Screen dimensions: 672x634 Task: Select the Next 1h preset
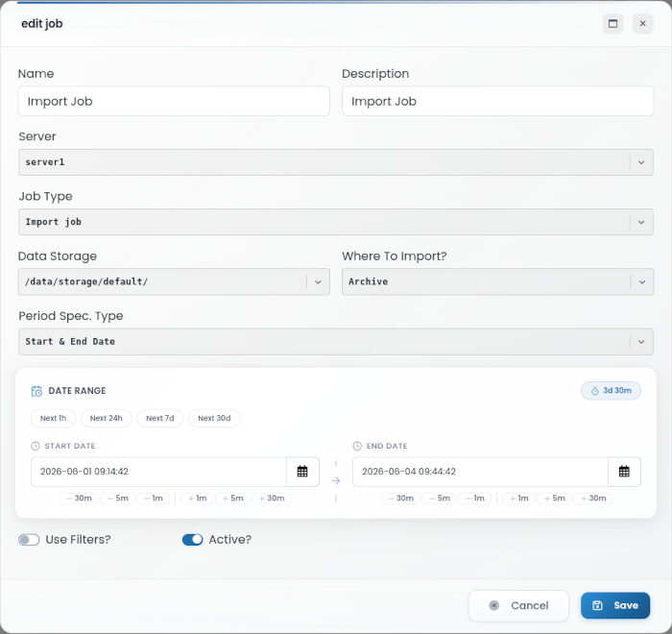click(x=53, y=418)
